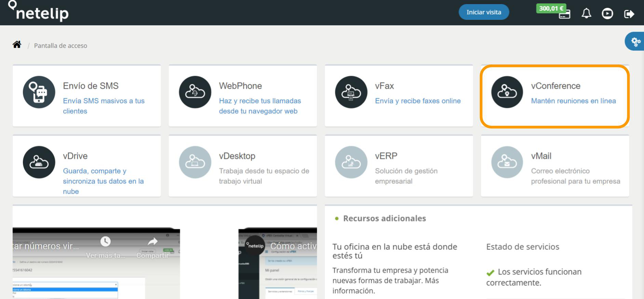Click 'Envía y recibe faxes online'
Viewport: 644px width, 299px height.
(x=418, y=101)
